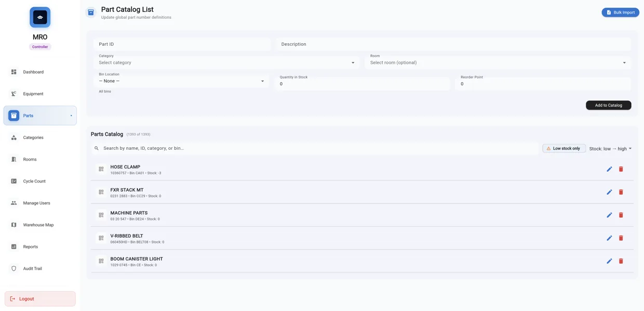Open the Bin Location dropdown
This screenshot has height=311, width=644.
click(182, 81)
